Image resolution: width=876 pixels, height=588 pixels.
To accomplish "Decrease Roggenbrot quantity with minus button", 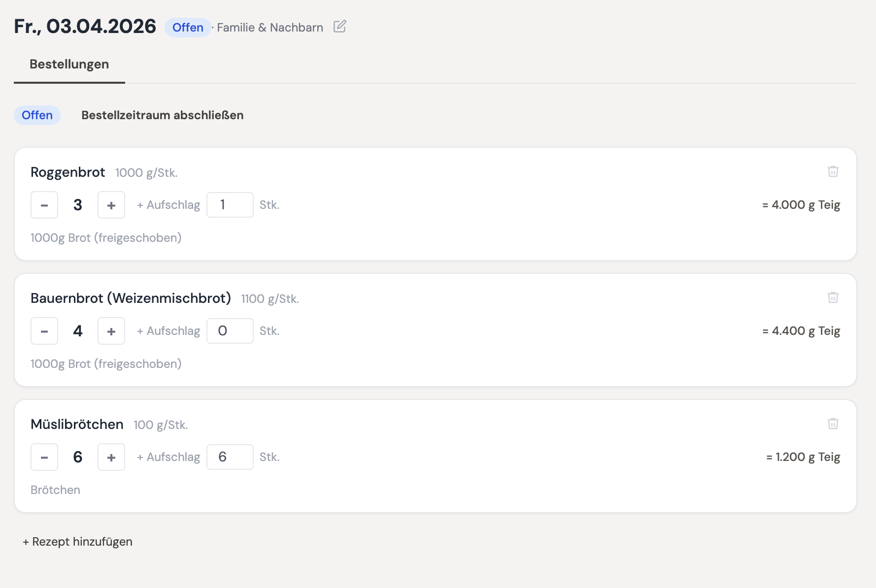I will coord(44,205).
